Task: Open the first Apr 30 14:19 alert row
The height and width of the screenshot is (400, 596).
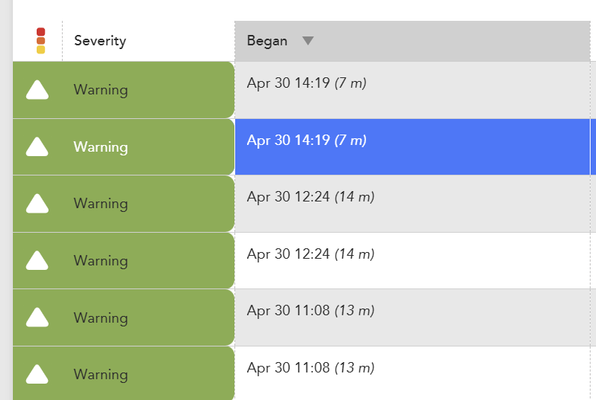Action: coord(412,90)
